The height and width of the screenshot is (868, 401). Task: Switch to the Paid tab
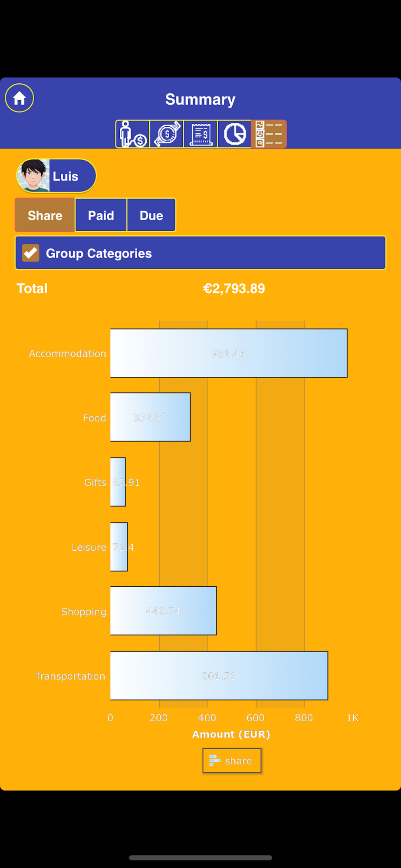pyautogui.click(x=101, y=215)
